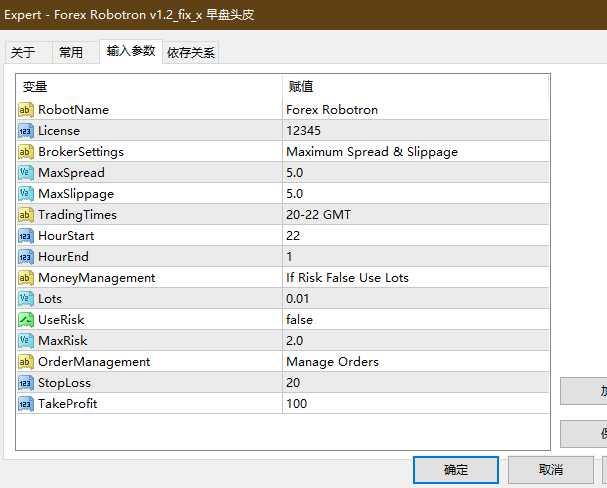Edit the MaxSpread value 5.0
Viewport: 607px width, 488px height.
pos(295,173)
